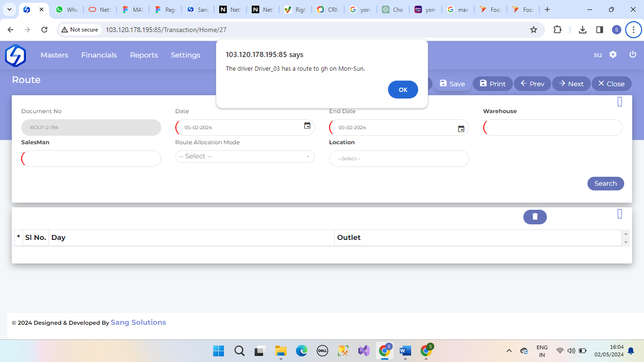
Task: Open the Masters menu
Action: [54, 55]
